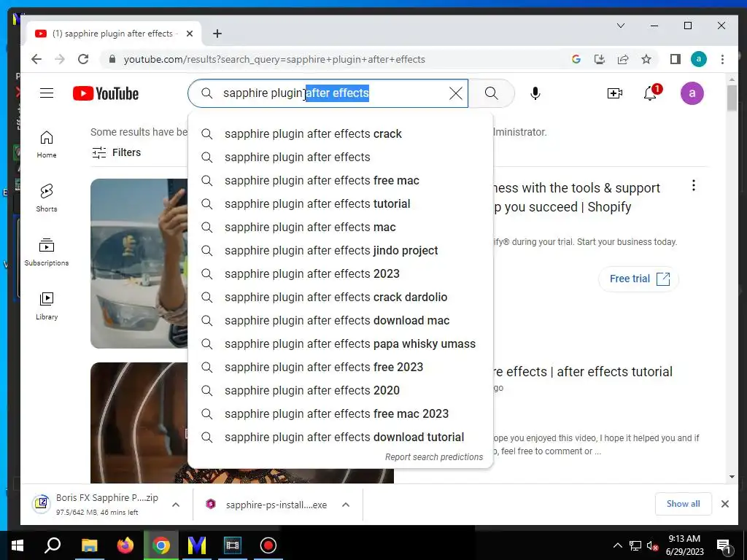Click the share page icon in address bar

(623, 59)
